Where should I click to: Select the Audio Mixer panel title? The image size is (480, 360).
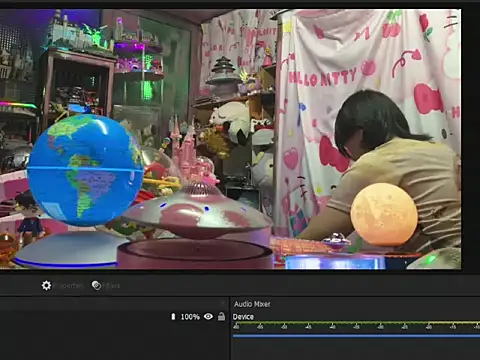pyautogui.click(x=252, y=304)
